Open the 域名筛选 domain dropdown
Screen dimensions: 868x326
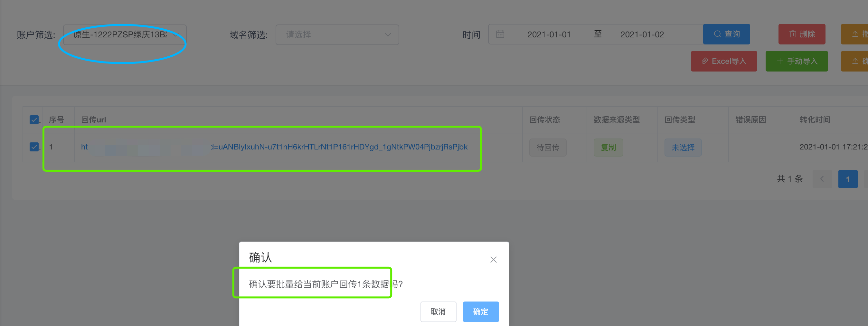click(337, 35)
